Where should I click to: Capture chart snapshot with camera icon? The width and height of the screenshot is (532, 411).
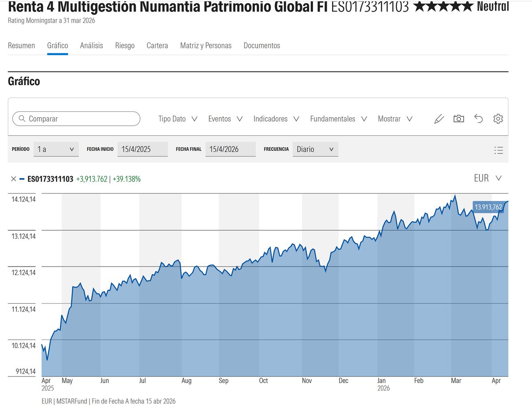point(459,119)
